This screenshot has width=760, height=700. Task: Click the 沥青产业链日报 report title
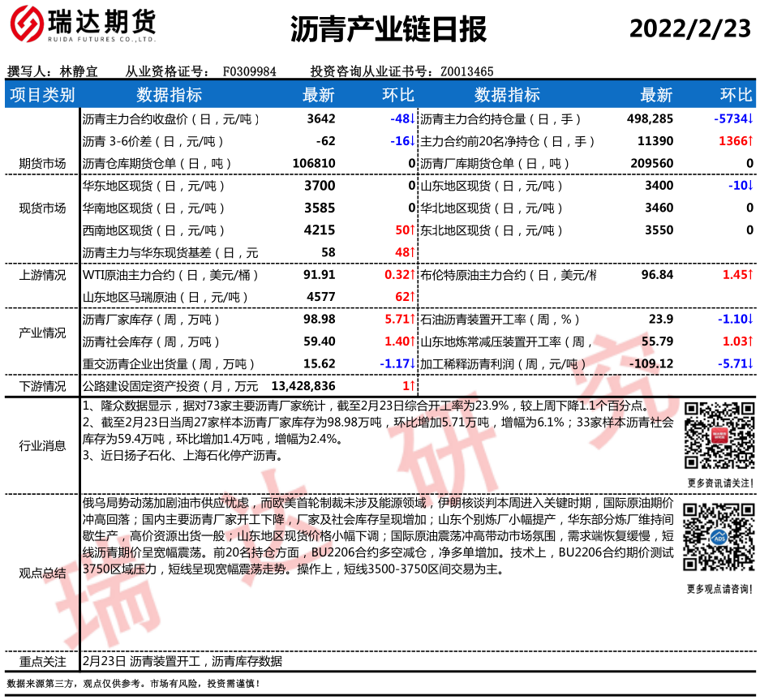click(389, 29)
